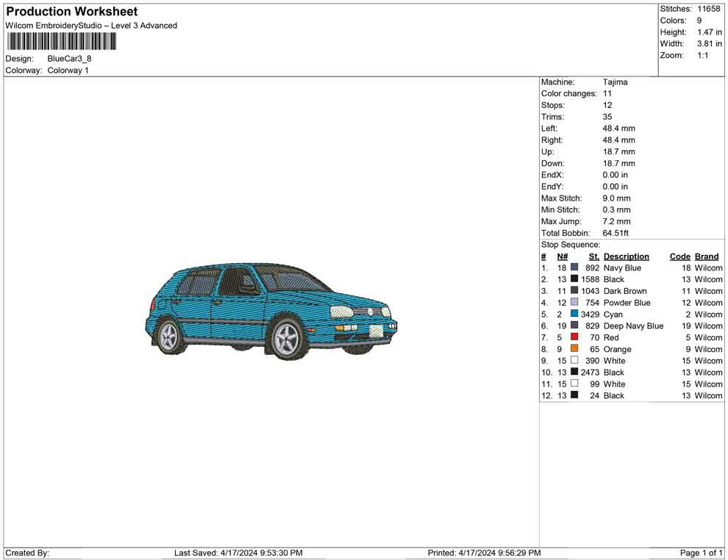Click the Orange color swatch
The width and height of the screenshot is (728, 560).
coord(574,348)
